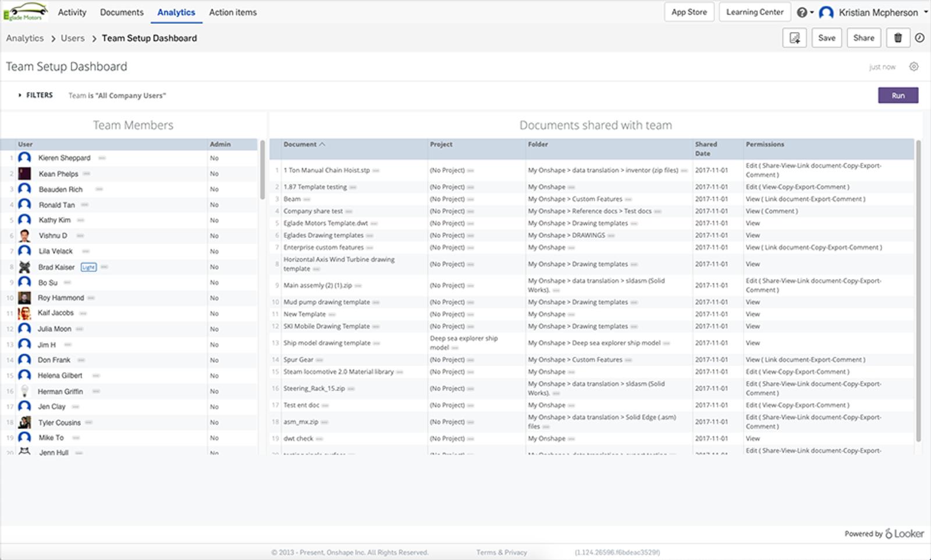Switch to the Documents tab
931x560 pixels.
coord(122,12)
